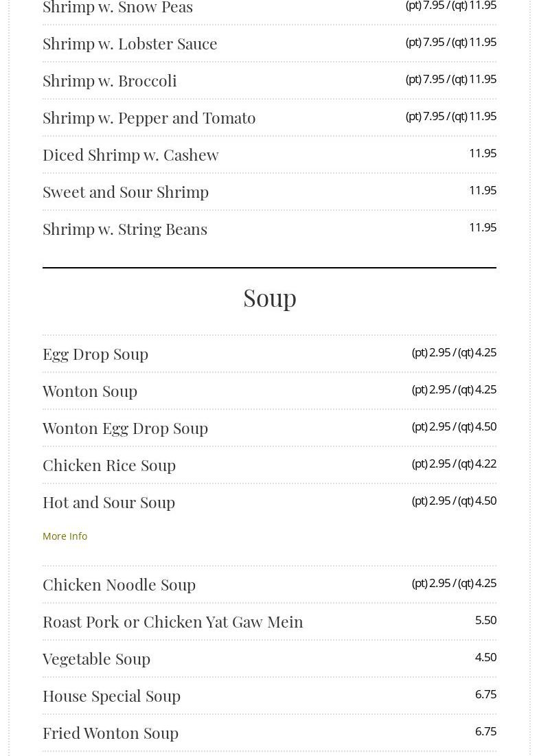
Task: Click Wonton Soup menu item
Action: coord(90,391)
